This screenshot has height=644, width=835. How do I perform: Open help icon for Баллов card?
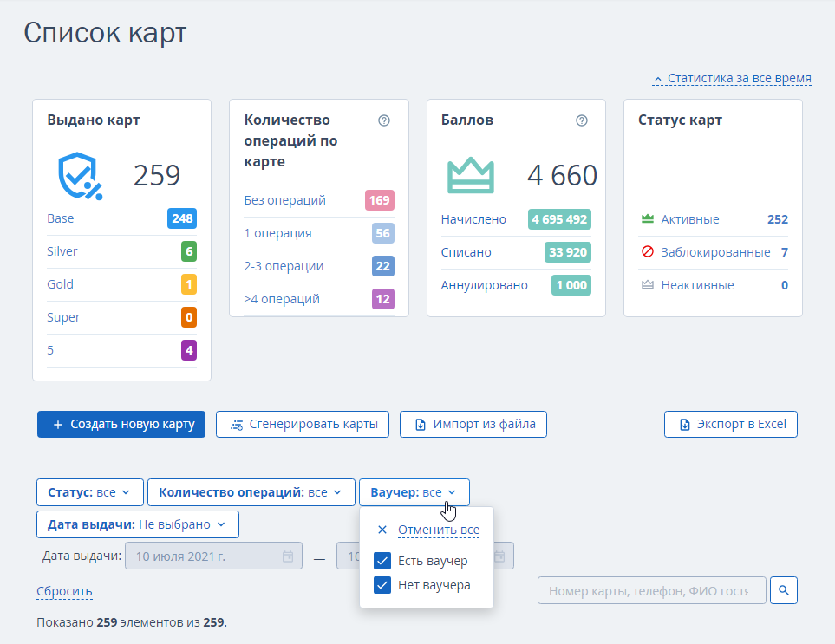582,120
